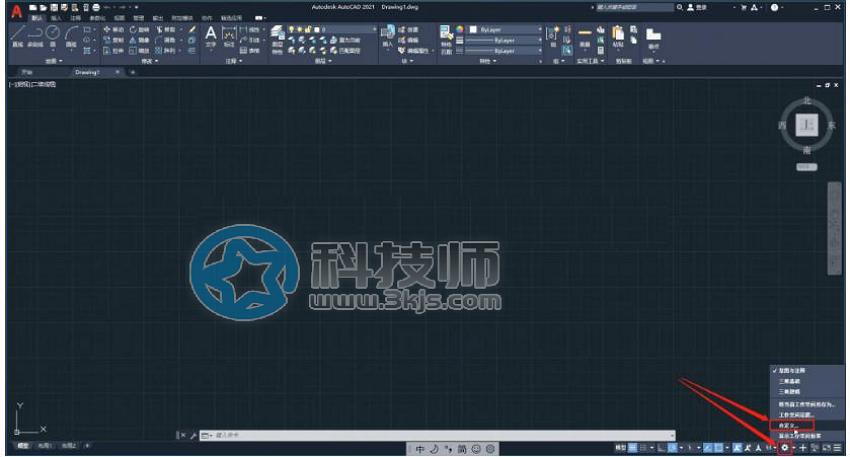Screen dimensions: 850x457
Task: Click the red AutoCAD application menu logo
Action: (17, 11)
